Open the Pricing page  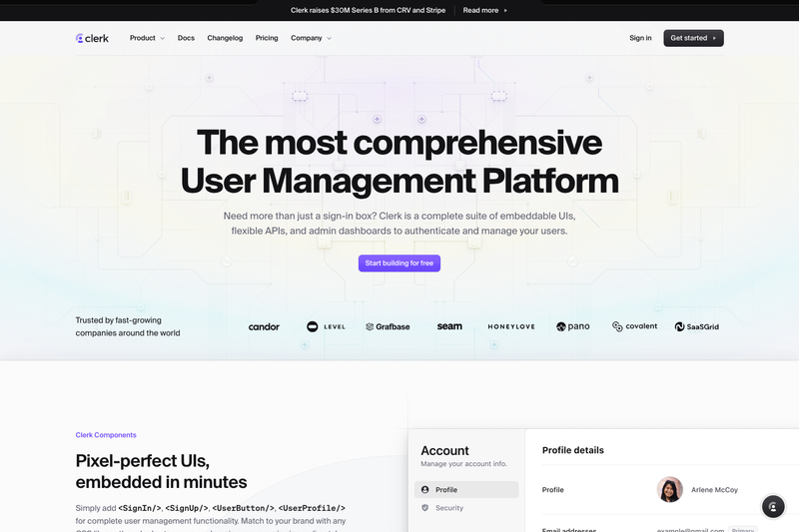coord(267,38)
